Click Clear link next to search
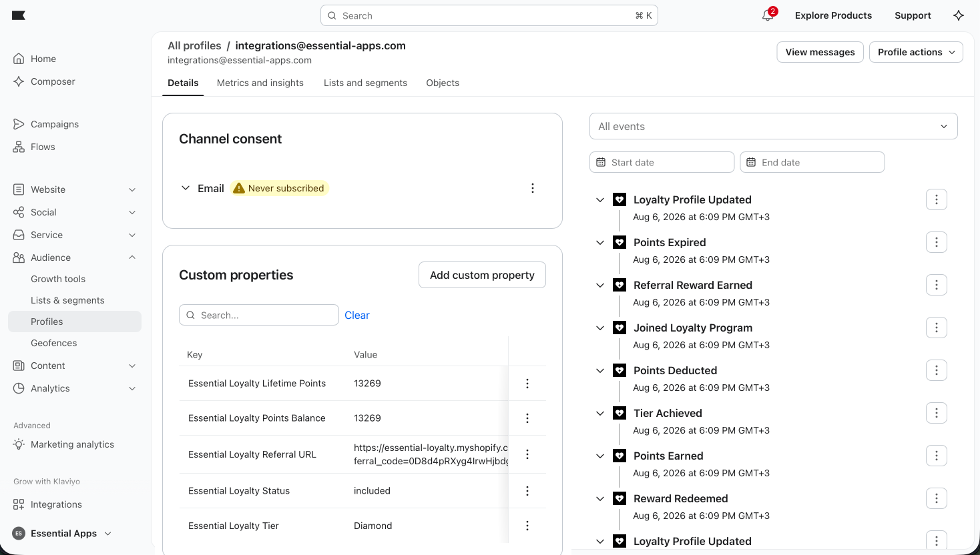The height and width of the screenshot is (555, 980). tap(357, 315)
